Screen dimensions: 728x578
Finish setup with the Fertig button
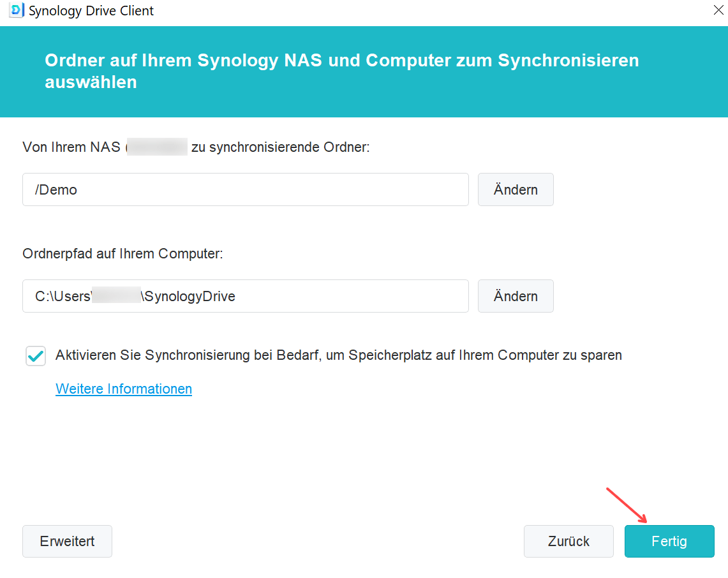pos(669,541)
